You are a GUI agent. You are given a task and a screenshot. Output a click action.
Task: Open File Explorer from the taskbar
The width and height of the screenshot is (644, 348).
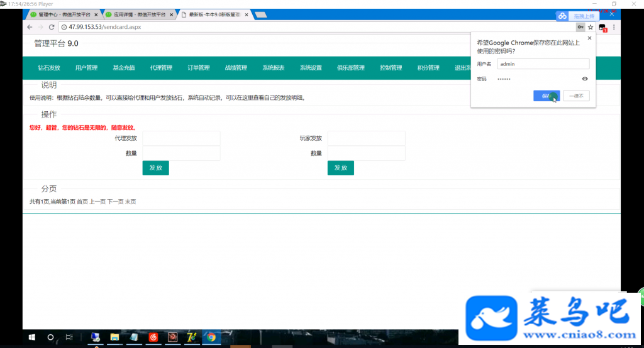114,337
